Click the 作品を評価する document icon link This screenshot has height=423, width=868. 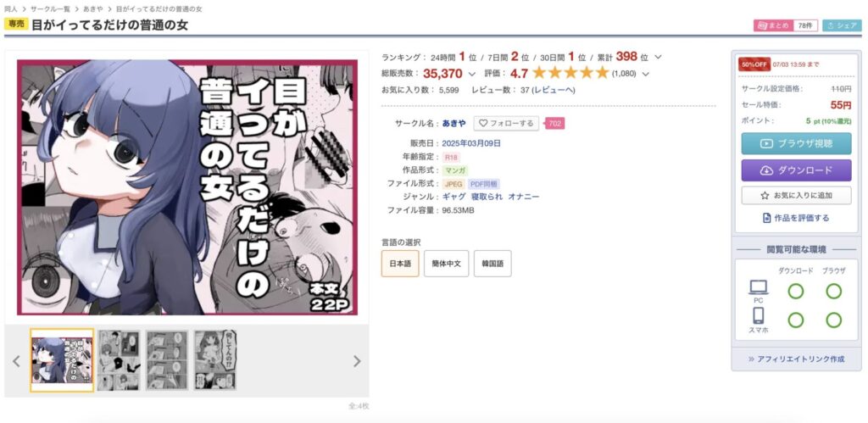coord(796,218)
